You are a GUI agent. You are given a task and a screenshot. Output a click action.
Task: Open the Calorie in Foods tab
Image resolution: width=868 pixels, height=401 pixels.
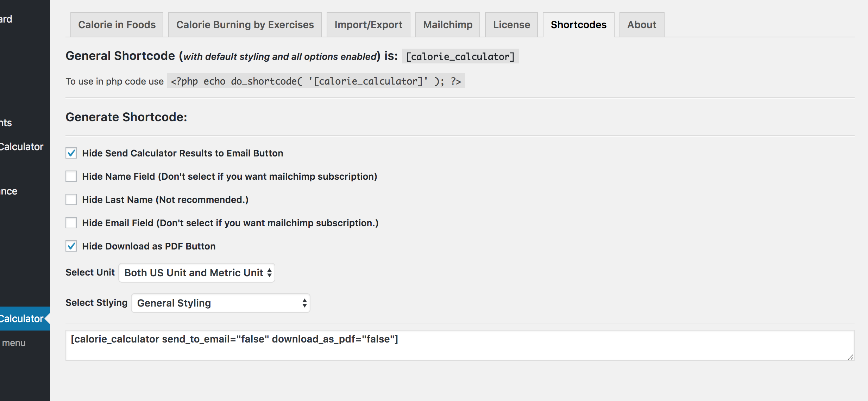pyautogui.click(x=117, y=25)
